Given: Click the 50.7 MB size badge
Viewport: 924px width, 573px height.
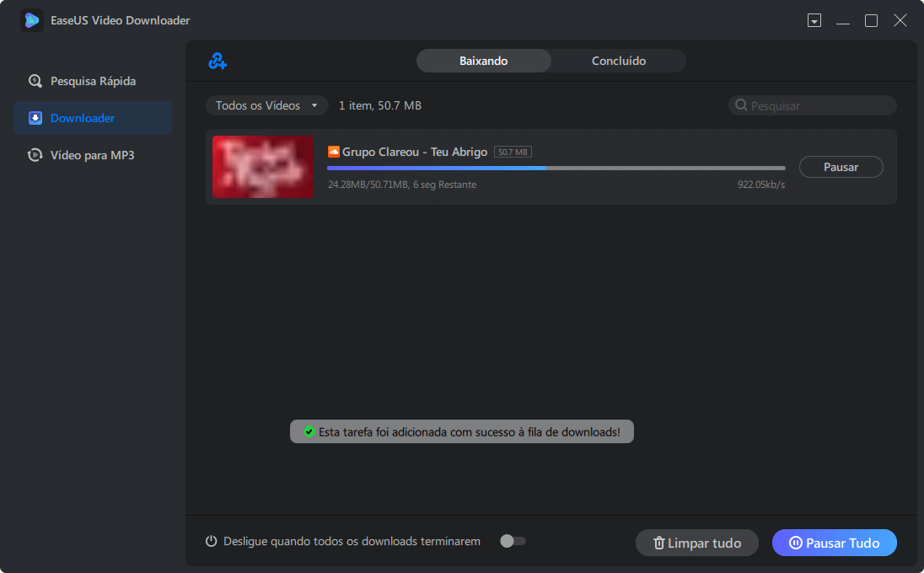Looking at the screenshot, I should [513, 152].
